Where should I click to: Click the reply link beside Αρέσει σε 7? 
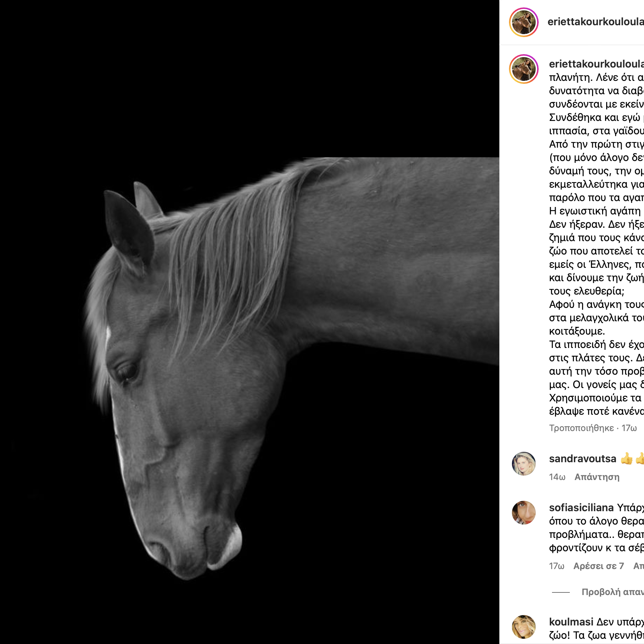(x=638, y=566)
